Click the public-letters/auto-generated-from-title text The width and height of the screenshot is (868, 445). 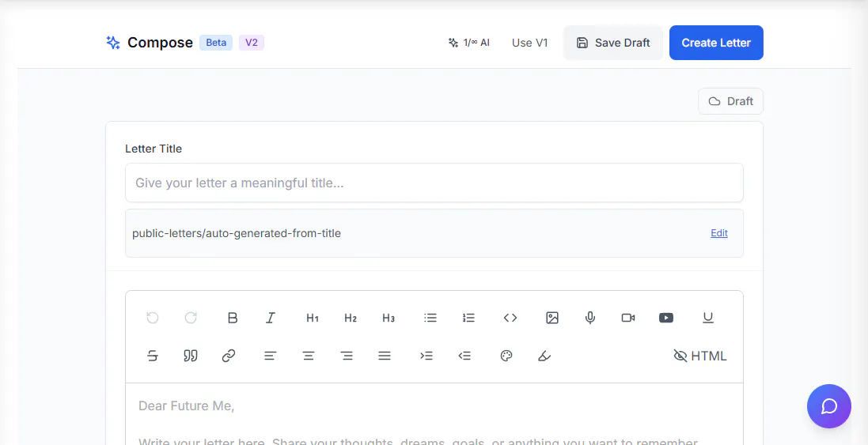coord(237,233)
